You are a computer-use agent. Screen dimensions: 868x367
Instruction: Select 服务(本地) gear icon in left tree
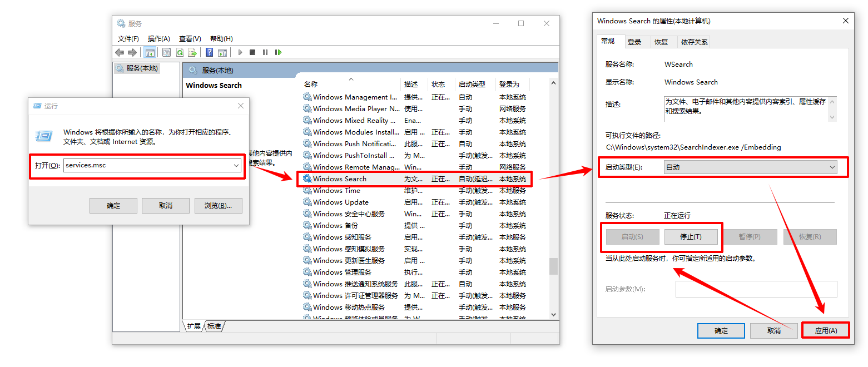120,68
